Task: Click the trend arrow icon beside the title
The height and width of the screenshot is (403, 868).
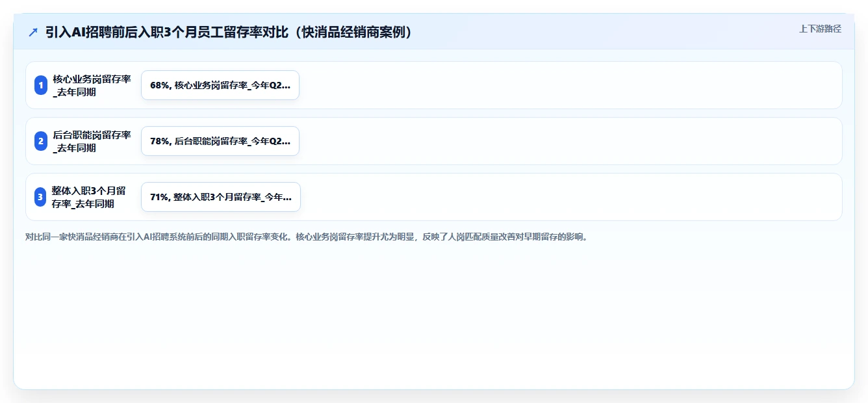Action: coord(33,32)
